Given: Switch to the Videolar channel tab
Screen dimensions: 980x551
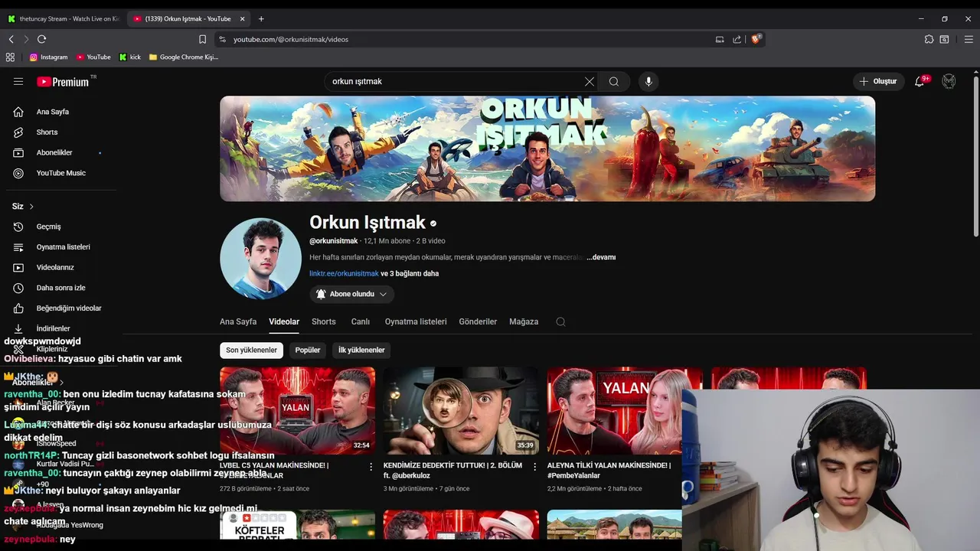Looking at the screenshot, I should [x=284, y=322].
